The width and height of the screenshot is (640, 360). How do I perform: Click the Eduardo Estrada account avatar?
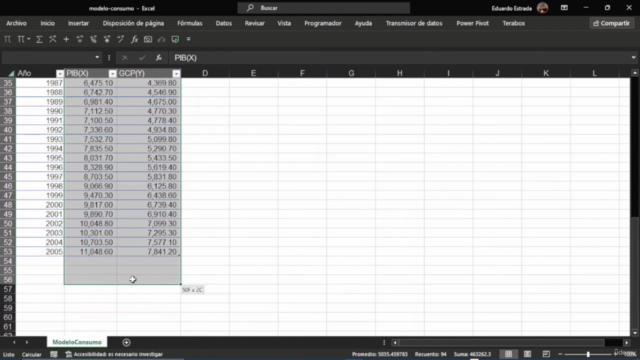click(x=542, y=8)
